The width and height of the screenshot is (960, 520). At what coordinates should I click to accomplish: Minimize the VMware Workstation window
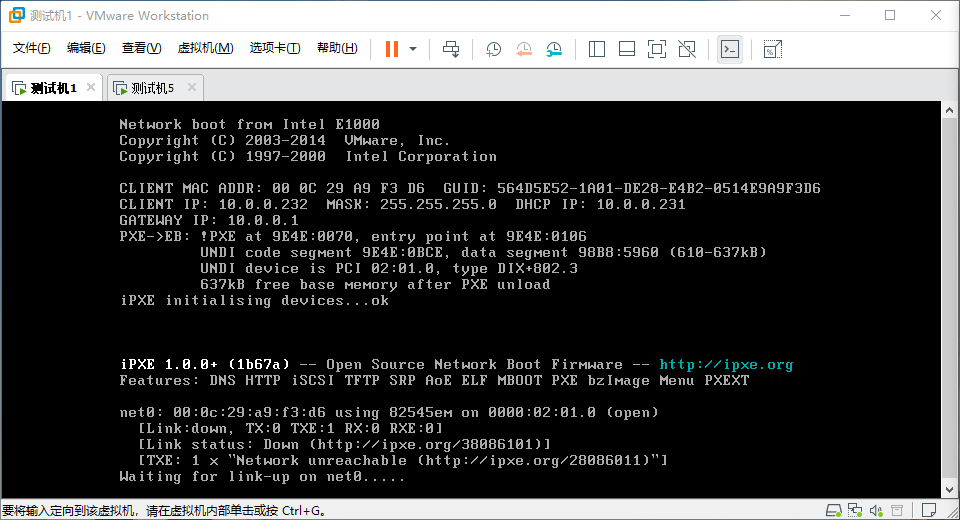(x=846, y=15)
